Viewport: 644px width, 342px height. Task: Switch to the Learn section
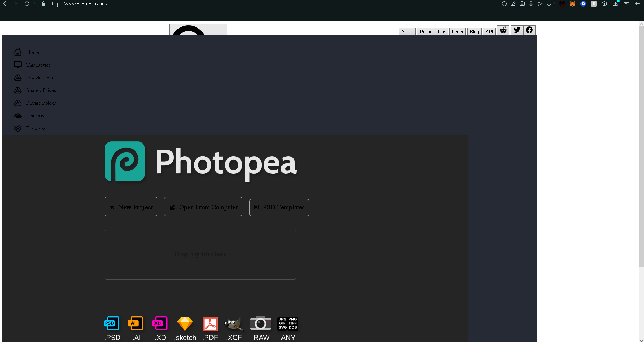point(457,31)
